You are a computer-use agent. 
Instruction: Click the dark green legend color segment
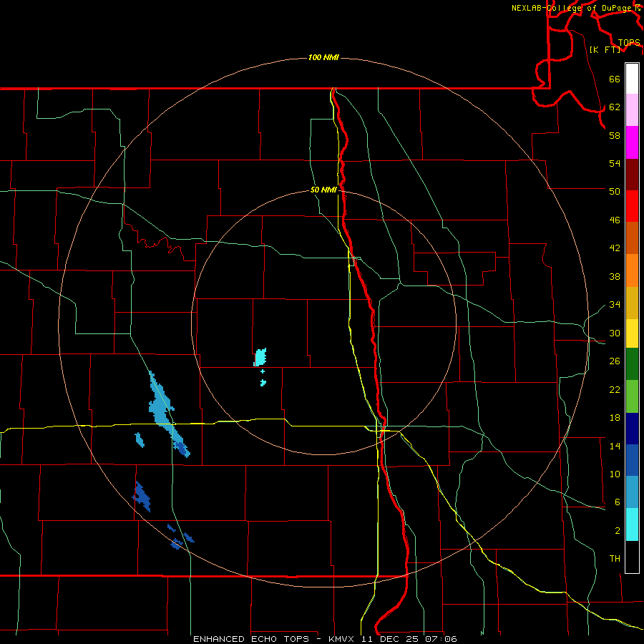pyautogui.click(x=632, y=364)
